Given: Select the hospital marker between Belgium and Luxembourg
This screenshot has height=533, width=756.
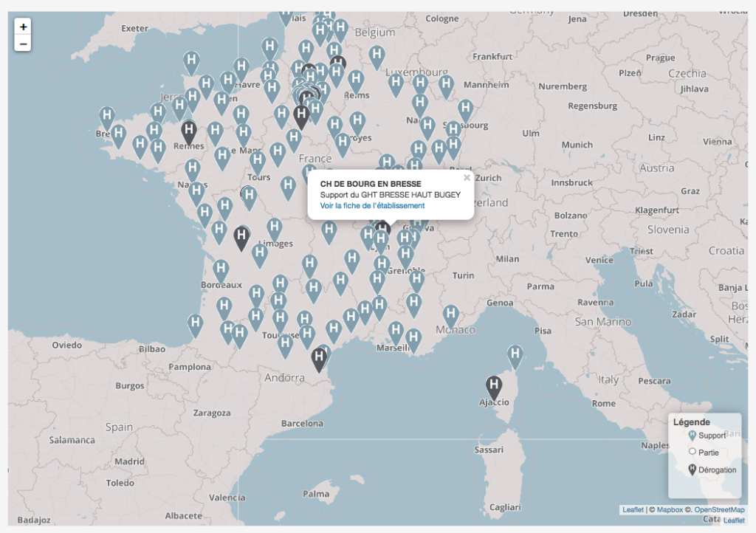Looking at the screenshot, I should (377, 55).
